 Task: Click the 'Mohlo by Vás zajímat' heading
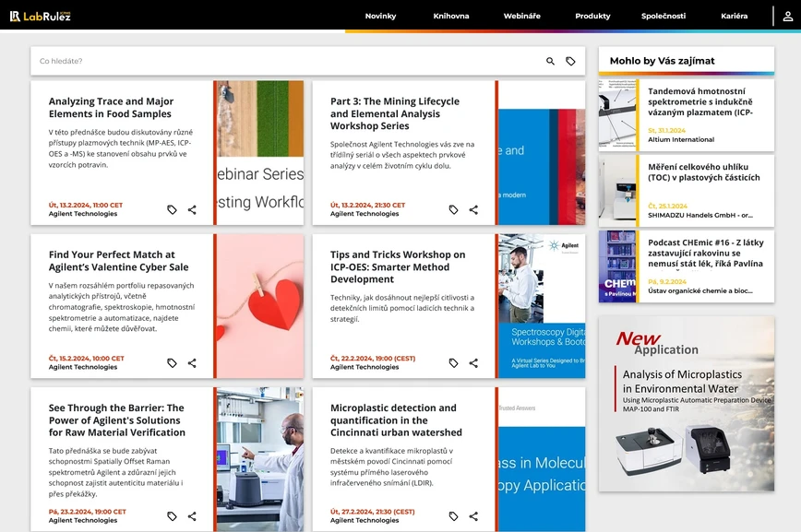(x=662, y=61)
